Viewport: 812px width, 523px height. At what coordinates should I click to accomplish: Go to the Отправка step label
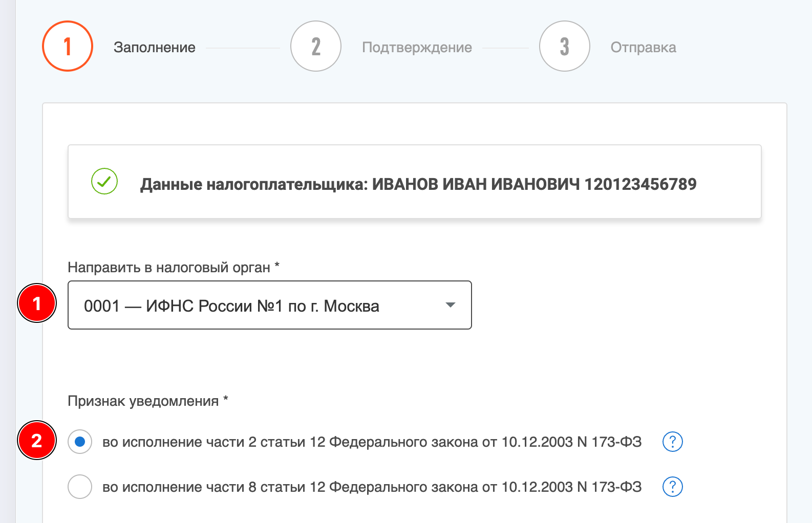644,48
